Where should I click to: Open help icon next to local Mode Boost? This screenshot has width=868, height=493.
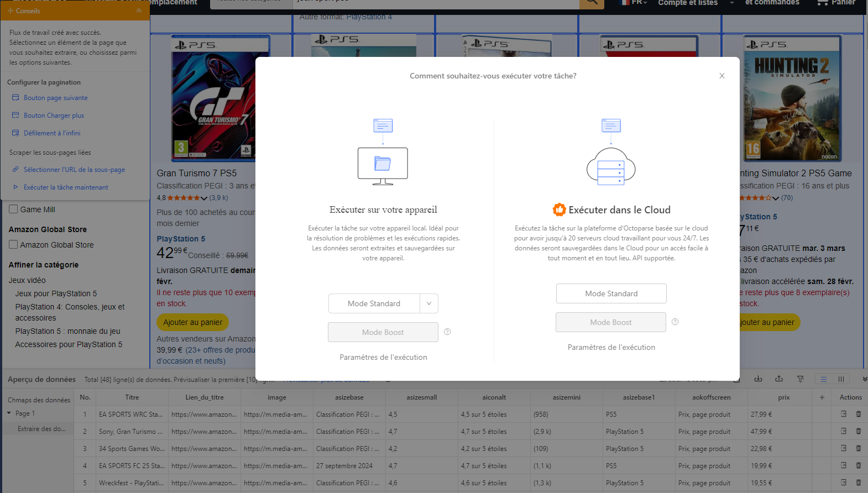447,332
